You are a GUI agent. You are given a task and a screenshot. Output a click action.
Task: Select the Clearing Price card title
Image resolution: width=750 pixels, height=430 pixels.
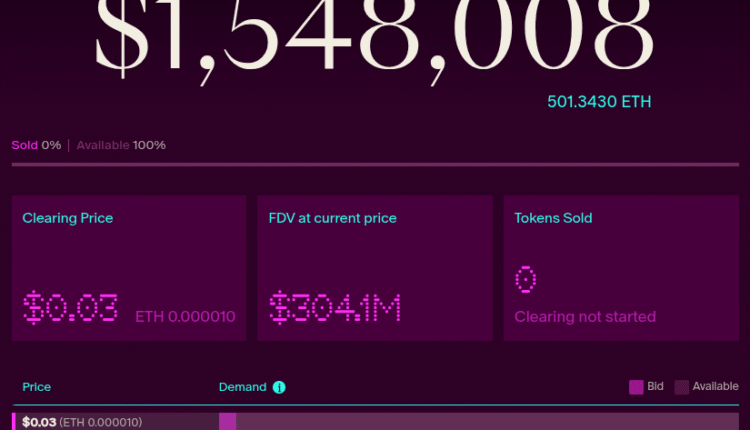click(67, 218)
